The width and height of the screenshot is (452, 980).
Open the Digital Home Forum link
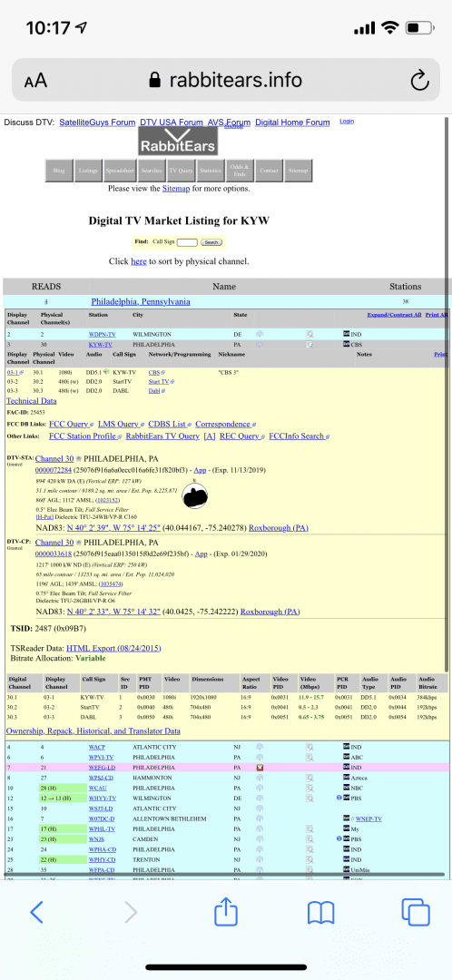[x=292, y=122]
